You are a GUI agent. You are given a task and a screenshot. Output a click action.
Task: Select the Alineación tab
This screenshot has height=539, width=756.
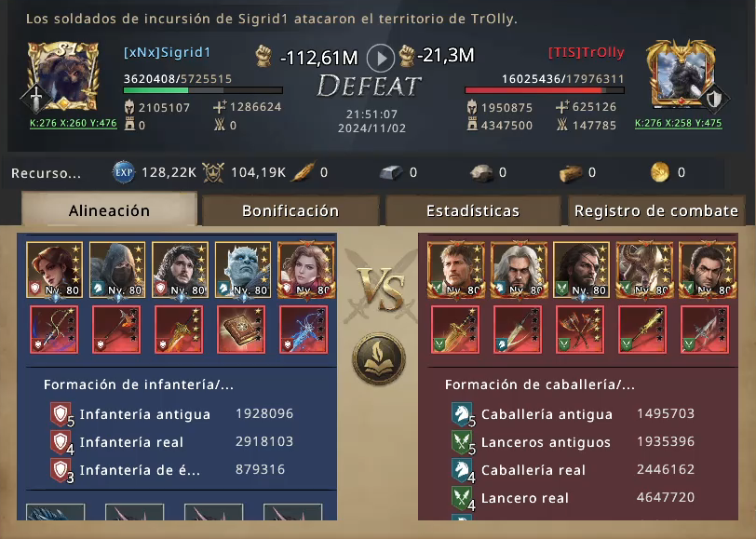(110, 209)
